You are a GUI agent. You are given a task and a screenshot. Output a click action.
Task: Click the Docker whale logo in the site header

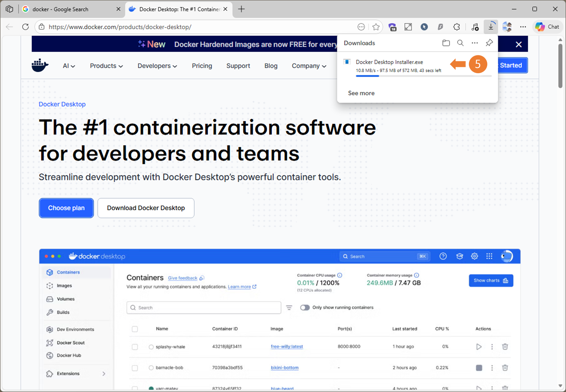(x=40, y=65)
